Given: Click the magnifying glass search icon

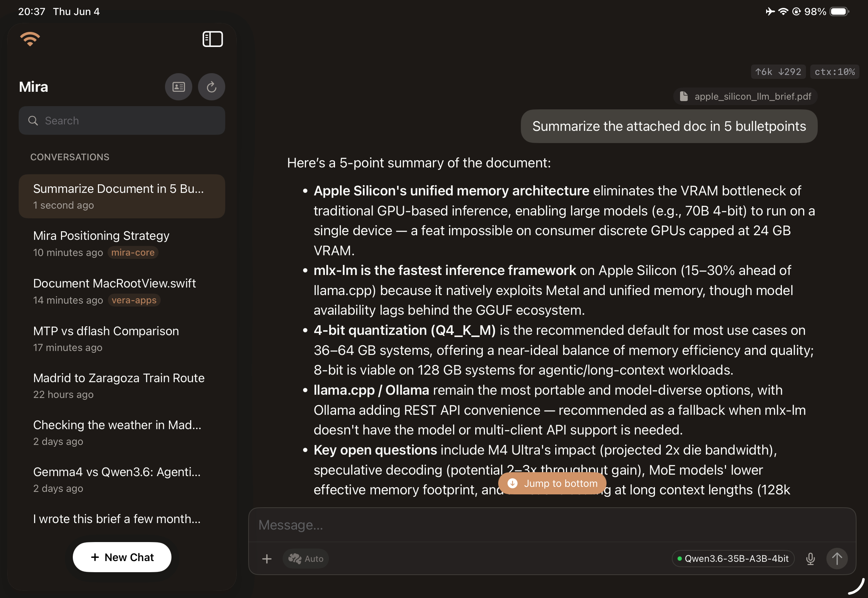Looking at the screenshot, I should (x=33, y=121).
